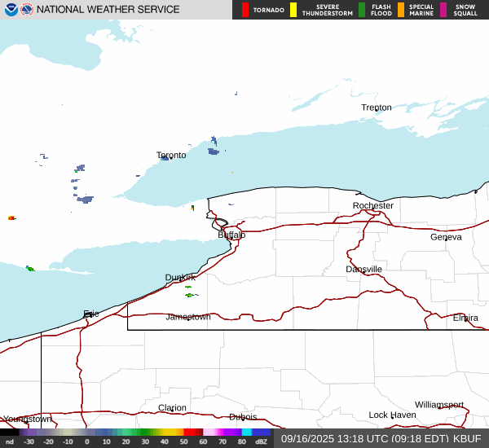Click the Dubois city label
This screenshot has height=448, width=489.
point(243,417)
